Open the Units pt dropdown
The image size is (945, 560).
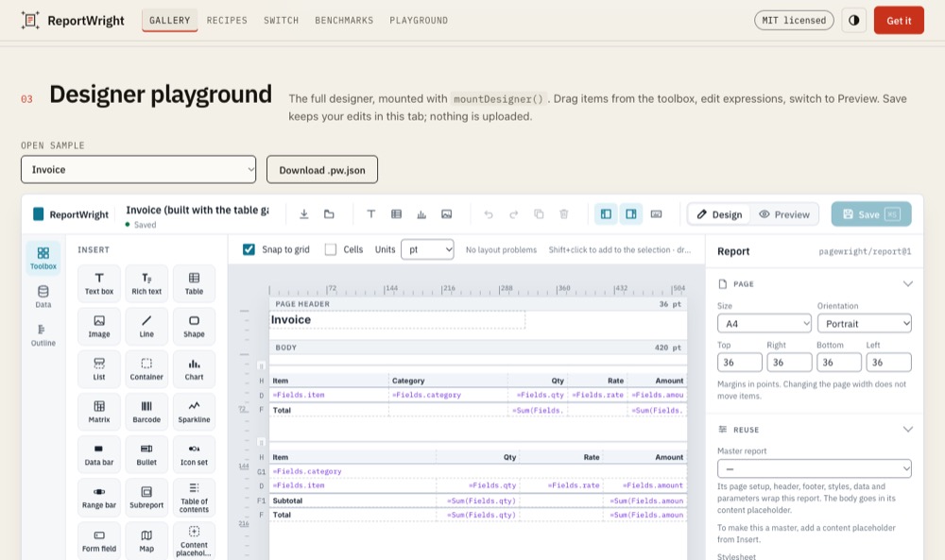[427, 249]
